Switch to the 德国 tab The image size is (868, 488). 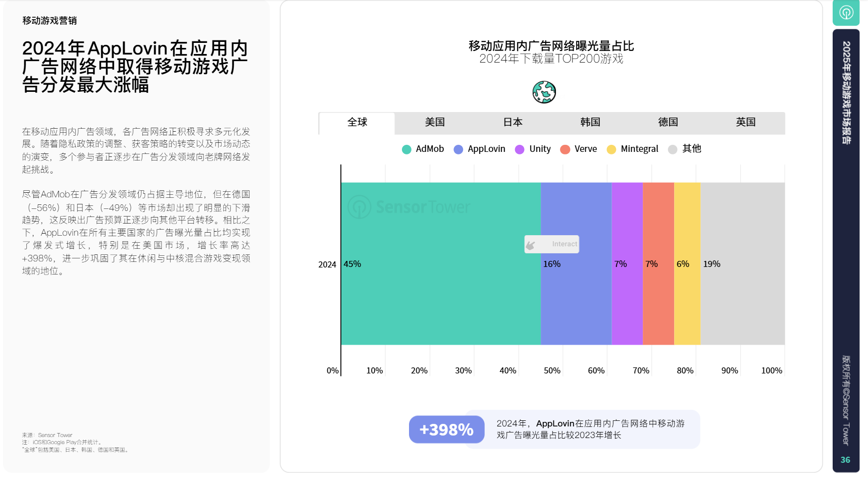coord(668,123)
